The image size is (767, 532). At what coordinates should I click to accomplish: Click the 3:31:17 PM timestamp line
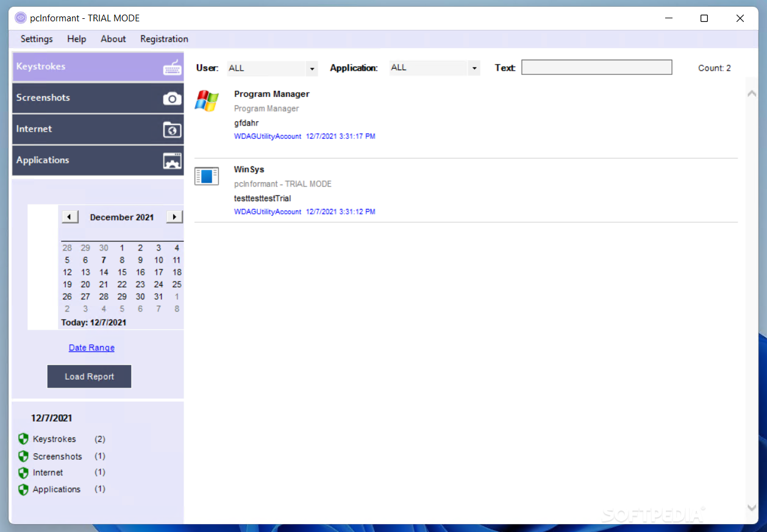pos(305,137)
